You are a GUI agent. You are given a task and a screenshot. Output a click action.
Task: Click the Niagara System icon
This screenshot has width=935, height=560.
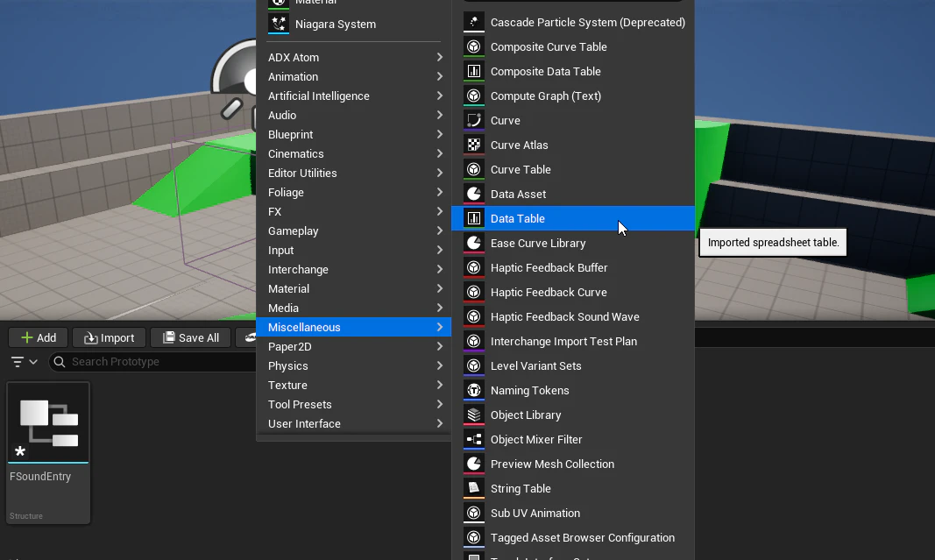279,24
